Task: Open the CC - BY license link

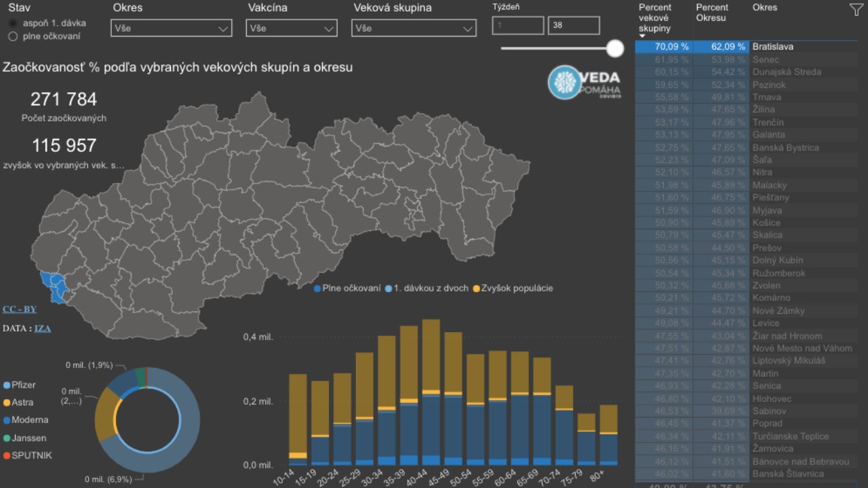Action: [20, 310]
